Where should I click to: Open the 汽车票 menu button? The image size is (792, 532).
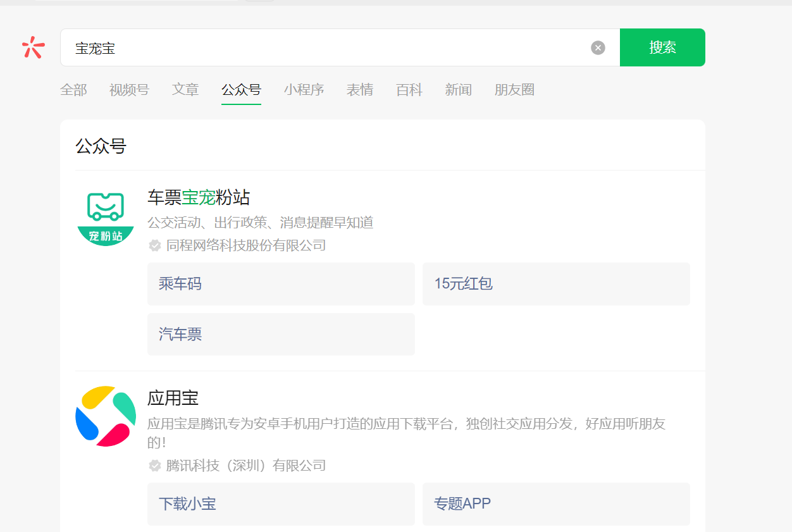click(x=281, y=334)
